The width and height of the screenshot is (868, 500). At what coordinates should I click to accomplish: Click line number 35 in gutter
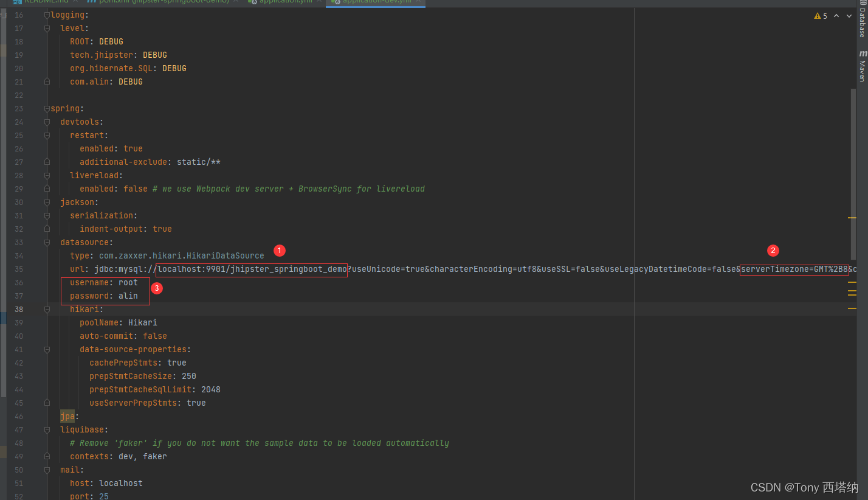tap(18, 269)
